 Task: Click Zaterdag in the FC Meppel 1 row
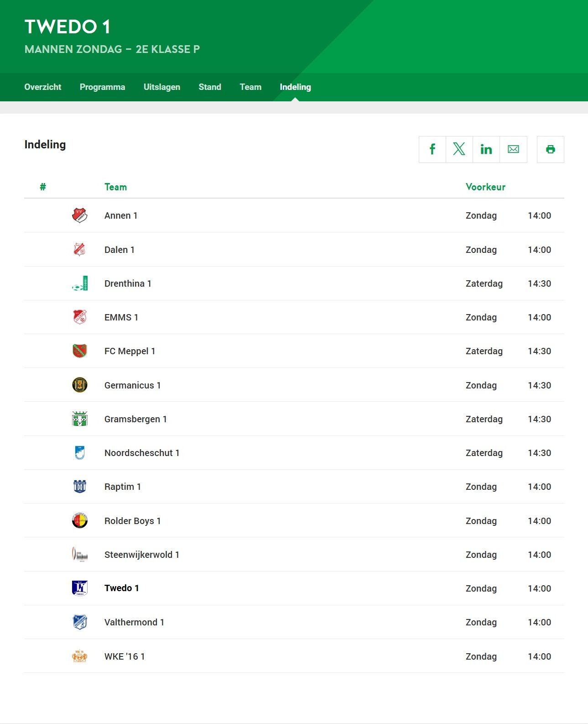484,351
